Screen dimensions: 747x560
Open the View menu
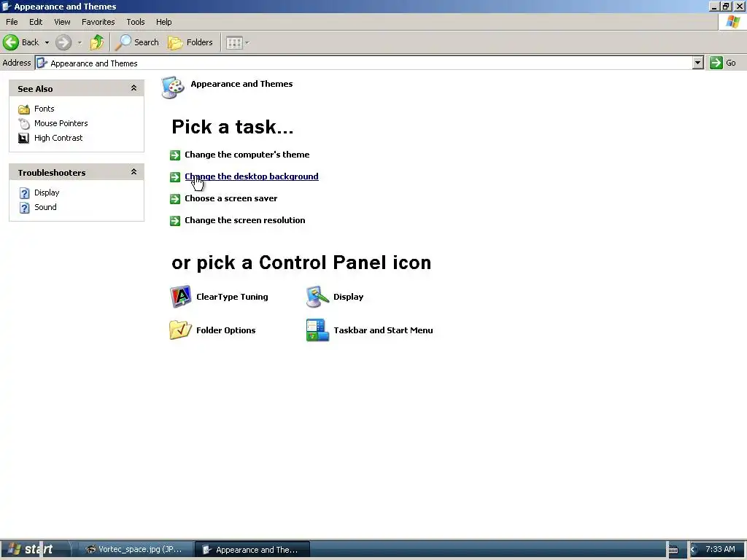click(62, 22)
